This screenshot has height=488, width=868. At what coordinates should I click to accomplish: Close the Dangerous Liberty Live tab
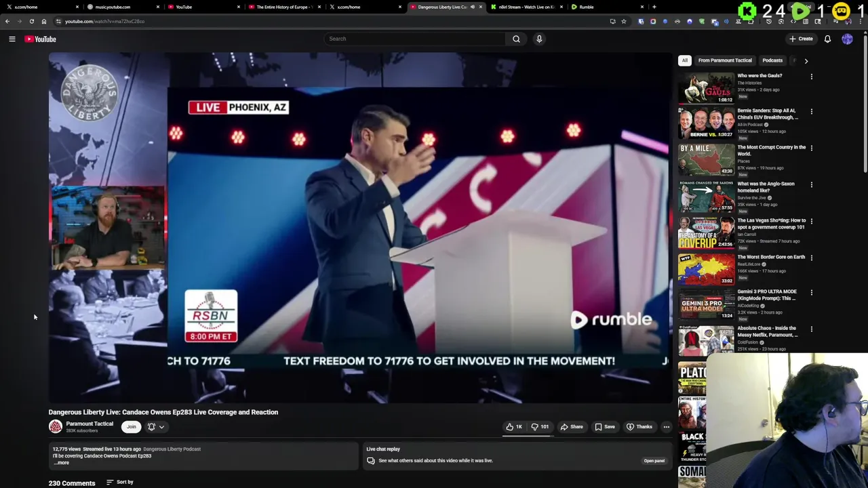(x=481, y=7)
